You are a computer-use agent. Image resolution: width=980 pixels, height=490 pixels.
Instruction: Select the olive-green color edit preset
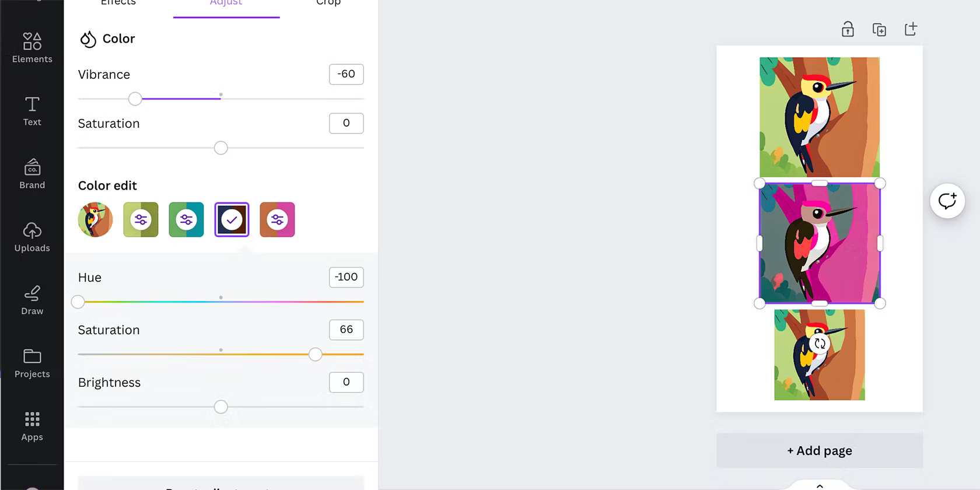141,220
